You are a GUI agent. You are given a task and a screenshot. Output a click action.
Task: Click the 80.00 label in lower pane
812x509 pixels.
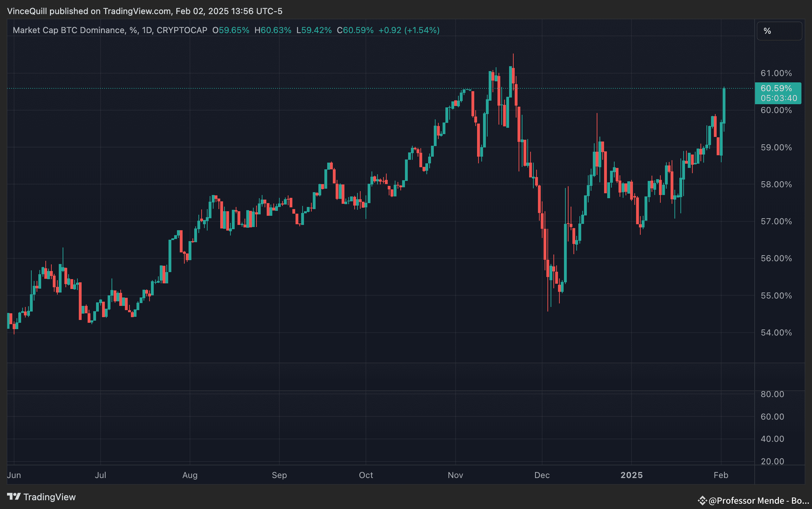(772, 394)
